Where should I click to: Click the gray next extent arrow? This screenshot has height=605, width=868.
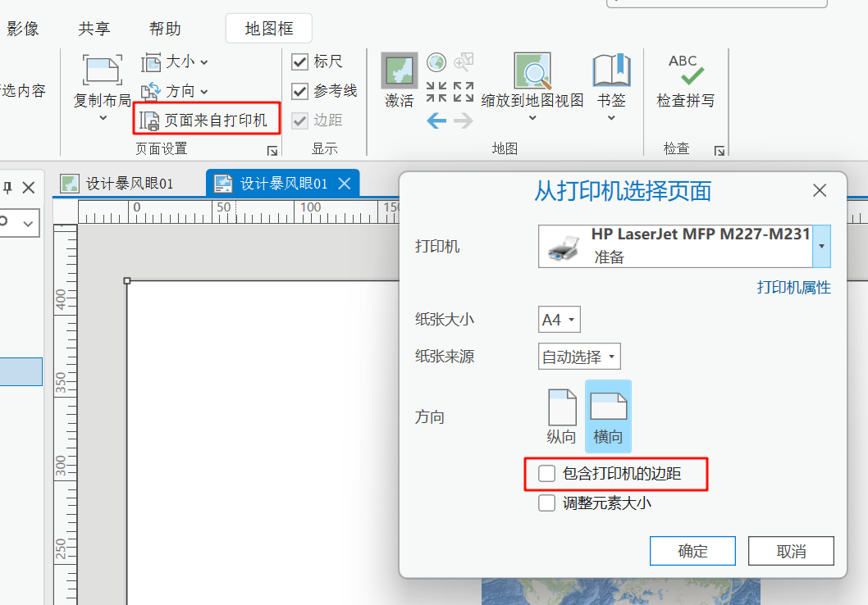pos(464,120)
